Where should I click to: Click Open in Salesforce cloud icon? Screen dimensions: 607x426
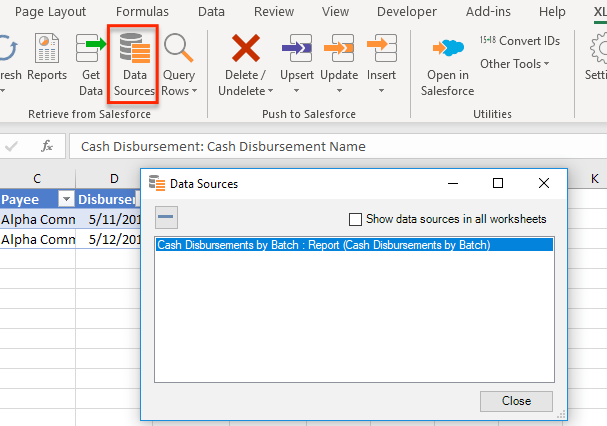pyautogui.click(x=448, y=48)
